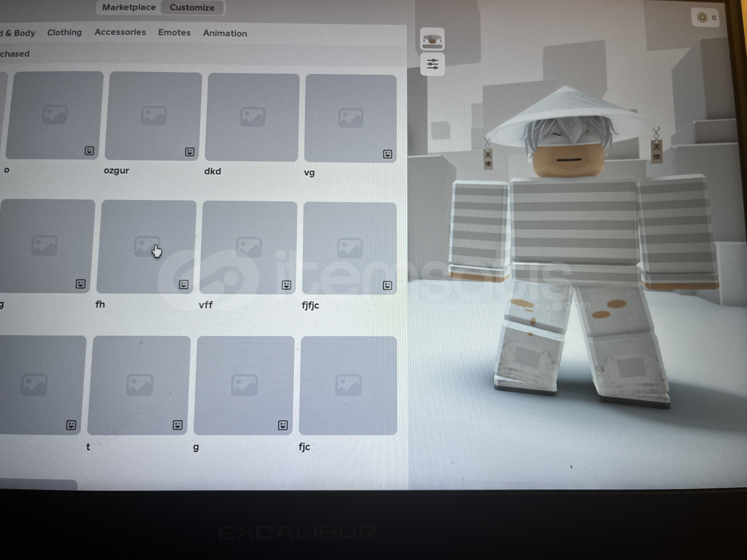Viewport: 747px width, 560px height.
Task: Click the face badge icon on the o card
Action: [90, 151]
